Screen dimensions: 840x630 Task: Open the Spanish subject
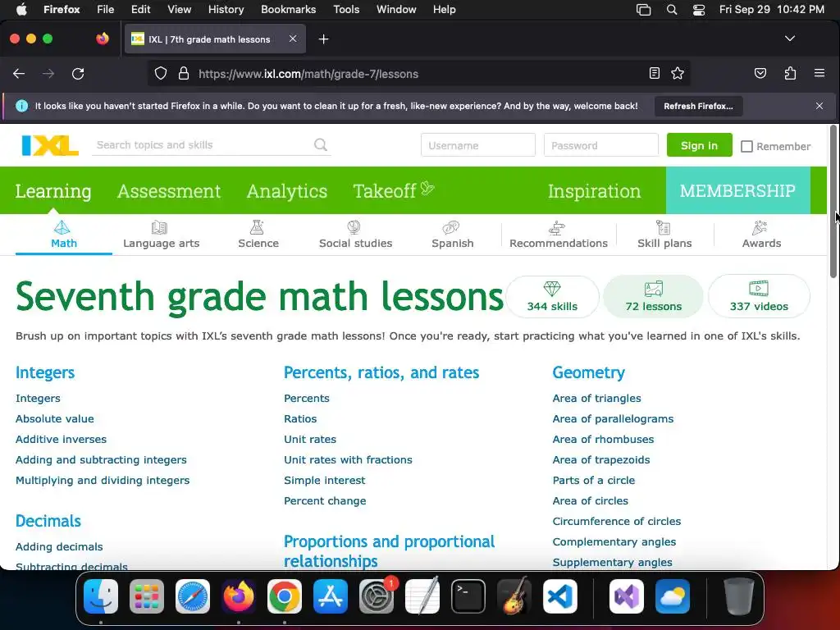point(452,235)
